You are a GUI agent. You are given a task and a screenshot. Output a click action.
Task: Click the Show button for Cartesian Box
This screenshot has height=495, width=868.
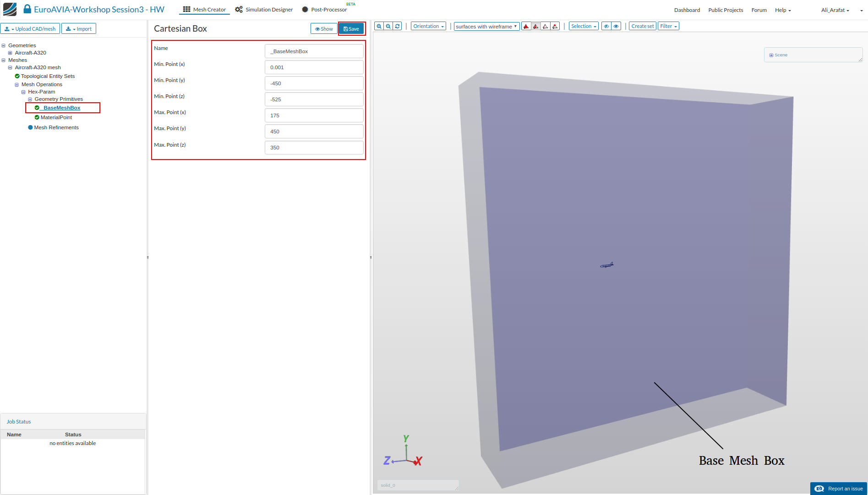(x=324, y=29)
